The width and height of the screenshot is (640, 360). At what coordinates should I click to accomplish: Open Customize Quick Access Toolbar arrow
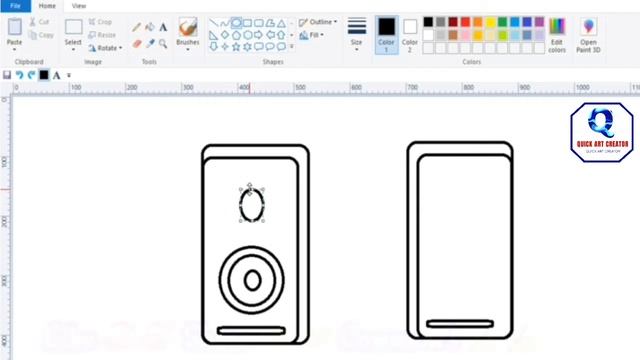pyautogui.click(x=69, y=75)
